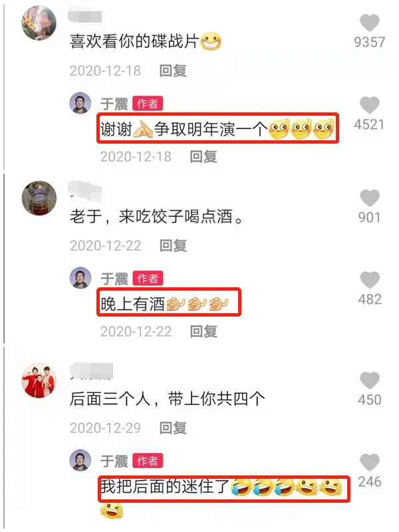Open the first commenter's flower avatar

click(x=39, y=23)
